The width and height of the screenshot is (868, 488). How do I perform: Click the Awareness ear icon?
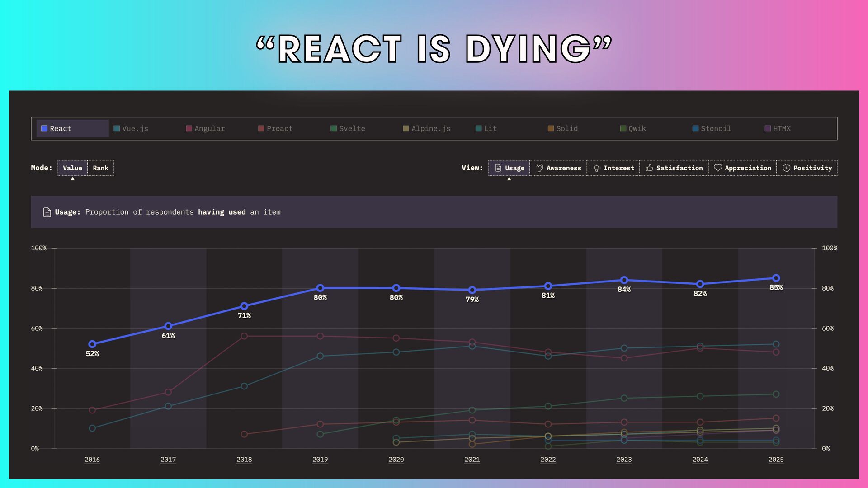pyautogui.click(x=539, y=168)
